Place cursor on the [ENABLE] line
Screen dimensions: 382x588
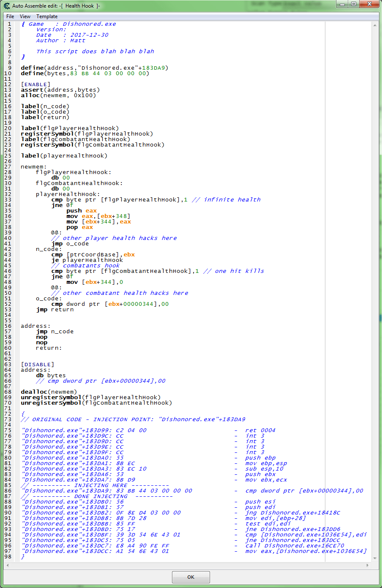click(x=36, y=84)
